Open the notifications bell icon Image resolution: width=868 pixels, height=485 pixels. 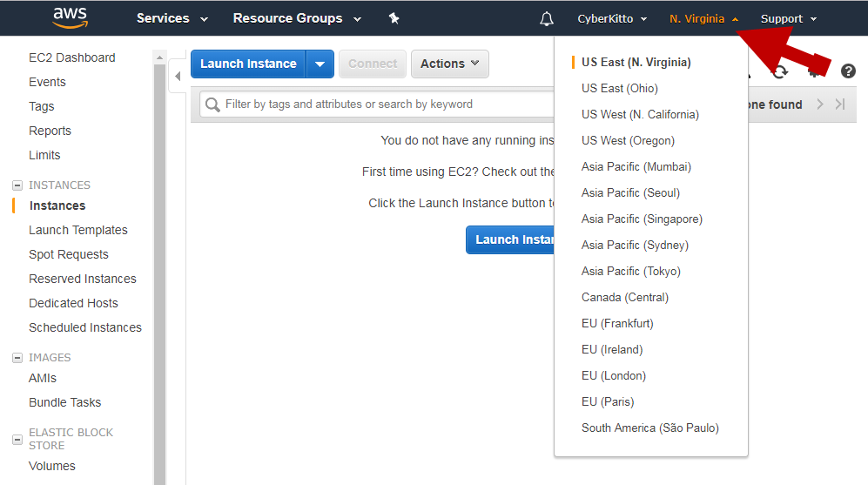547,19
